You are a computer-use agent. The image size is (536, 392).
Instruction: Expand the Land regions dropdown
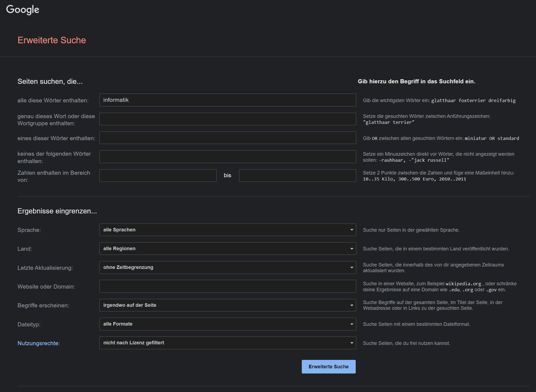tap(227, 249)
